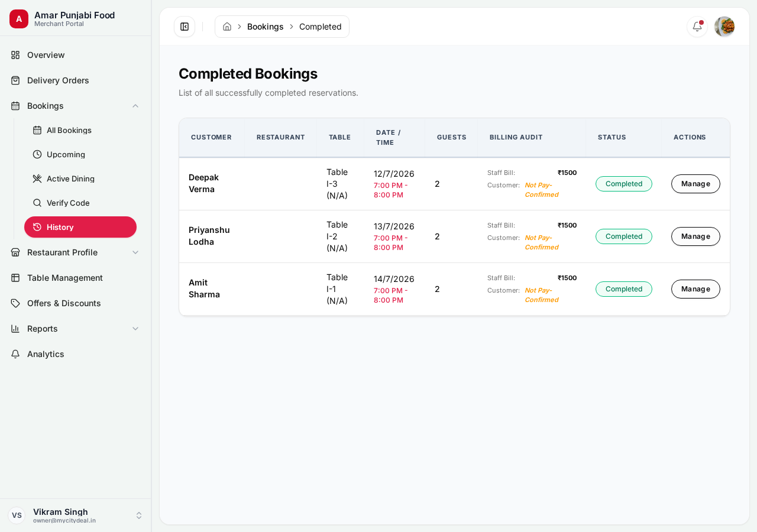Open the notifications bell
757x532 pixels.
[x=697, y=27]
